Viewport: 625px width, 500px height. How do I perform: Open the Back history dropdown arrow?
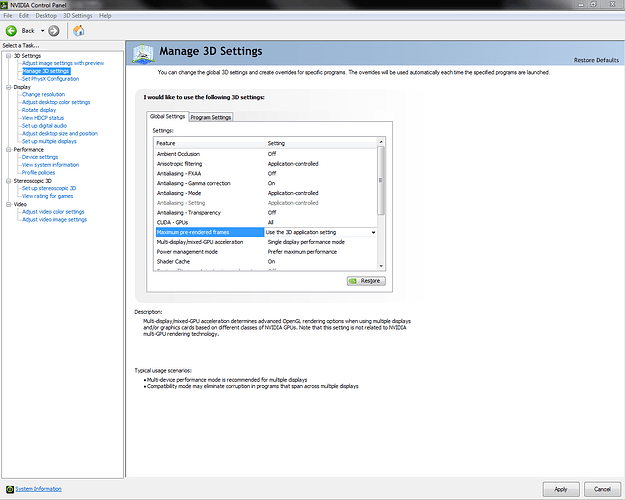[x=42, y=31]
